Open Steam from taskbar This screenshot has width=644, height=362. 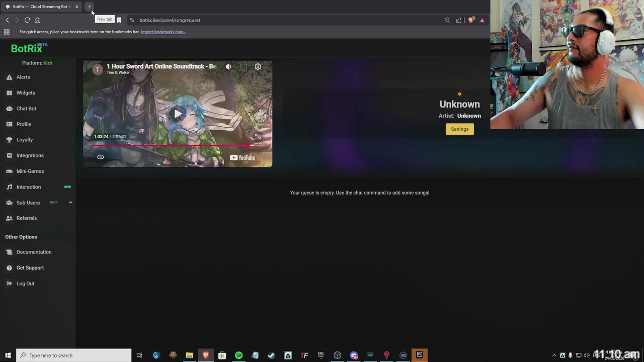click(271, 355)
